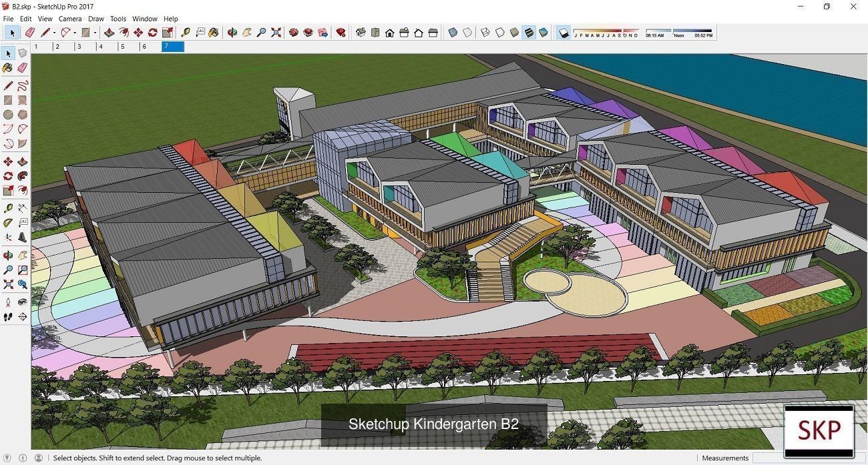The width and height of the screenshot is (868, 465).
Task: Open the Tools menu
Action: [x=118, y=19]
